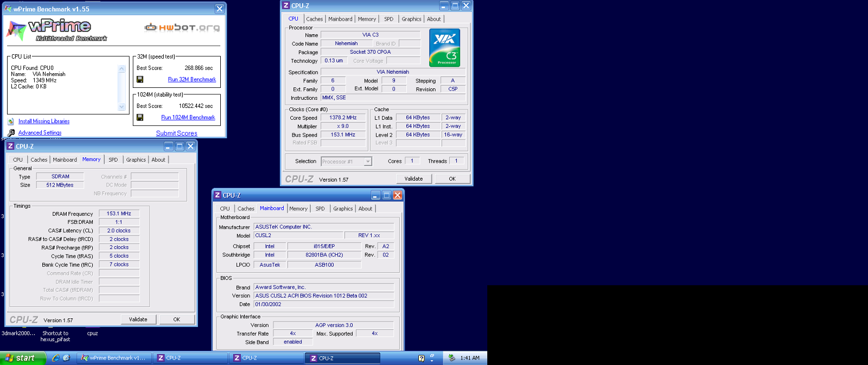Screen dimensions: 868x365
Task: Click the Manufacturer value ASUSTeK Computer INC.
Action: pos(324,227)
